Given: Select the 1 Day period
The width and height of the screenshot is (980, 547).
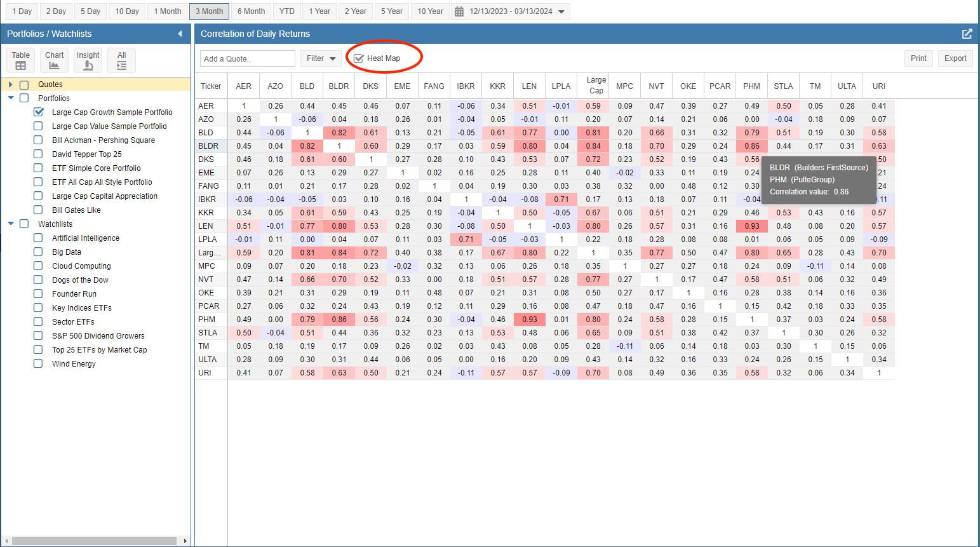Looking at the screenshot, I should [x=22, y=11].
